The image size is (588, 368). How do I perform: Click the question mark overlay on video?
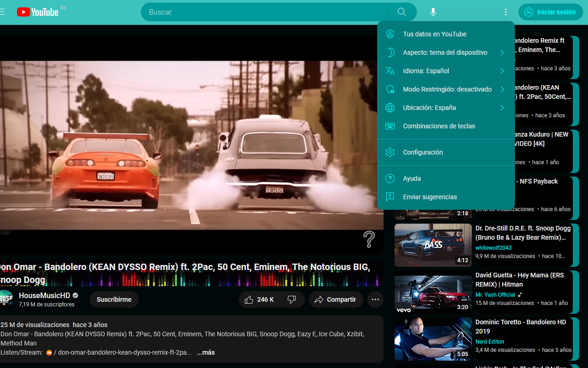[x=369, y=239]
